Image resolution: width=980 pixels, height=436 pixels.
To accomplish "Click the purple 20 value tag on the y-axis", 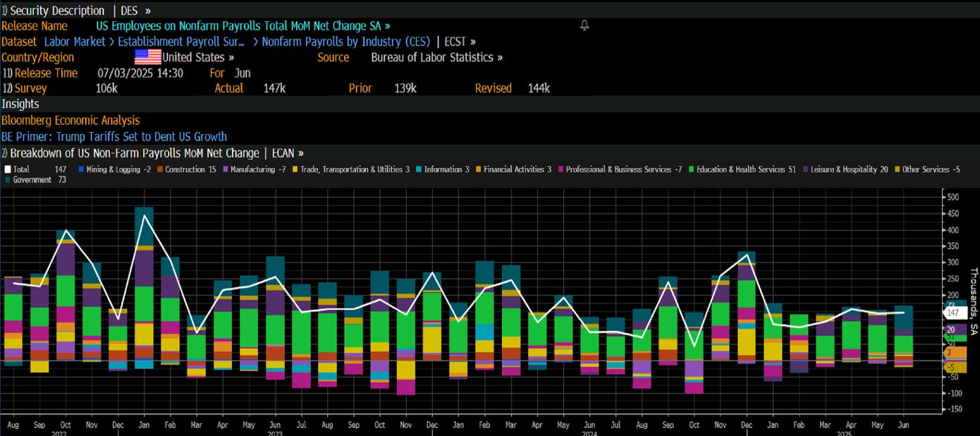I will [953, 329].
